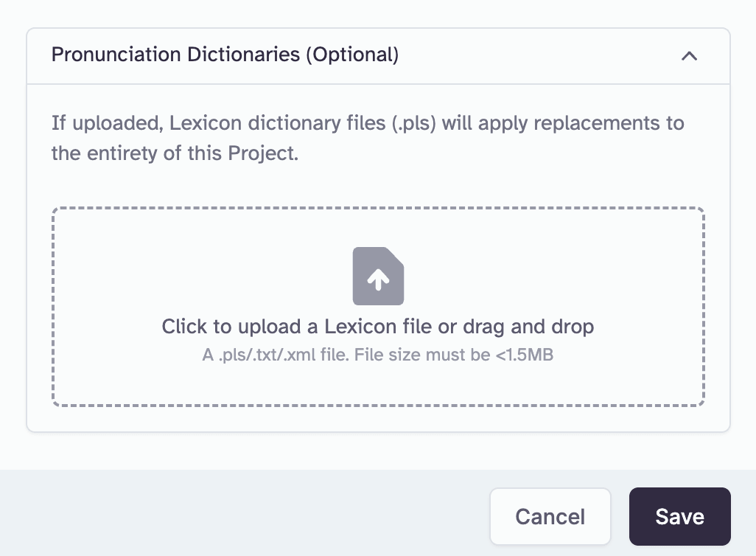
Task: Select the Pronunciation Dictionaries (Optional) header
Action: click(x=225, y=55)
